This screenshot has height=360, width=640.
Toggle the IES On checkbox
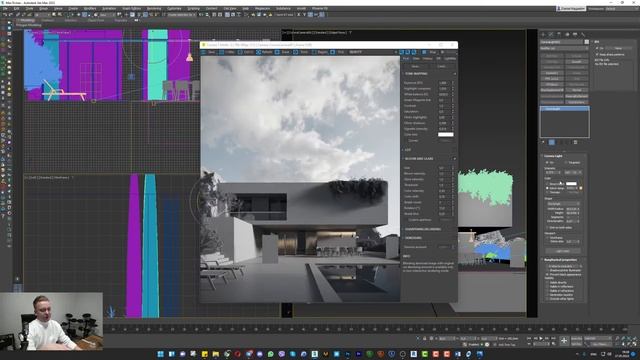(x=597, y=48)
